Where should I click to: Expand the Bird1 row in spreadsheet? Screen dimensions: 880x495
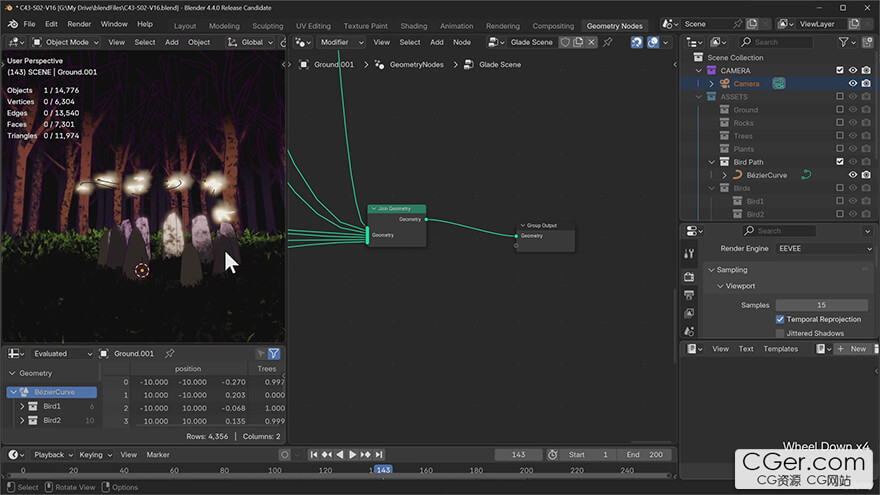coord(22,406)
